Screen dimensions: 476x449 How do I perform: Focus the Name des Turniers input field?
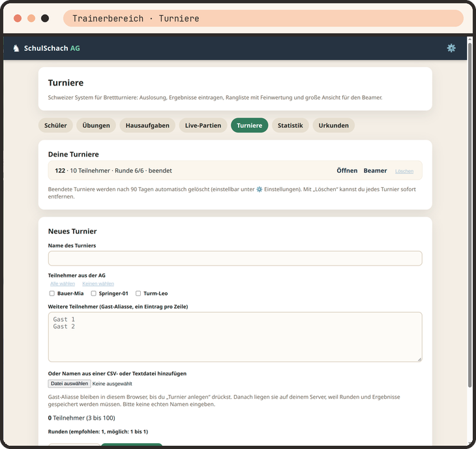pyautogui.click(x=235, y=258)
